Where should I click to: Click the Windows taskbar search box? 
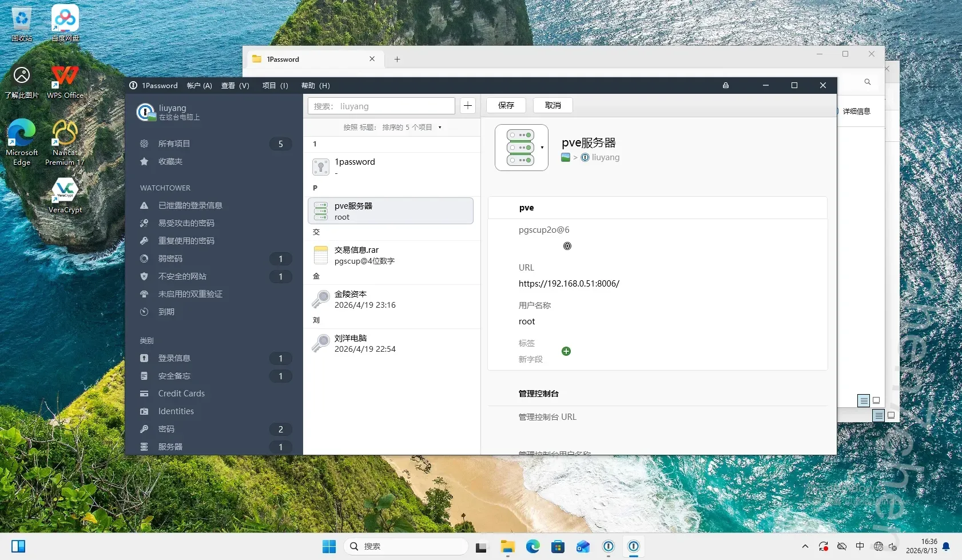pyautogui.click(x=406, y=547)
